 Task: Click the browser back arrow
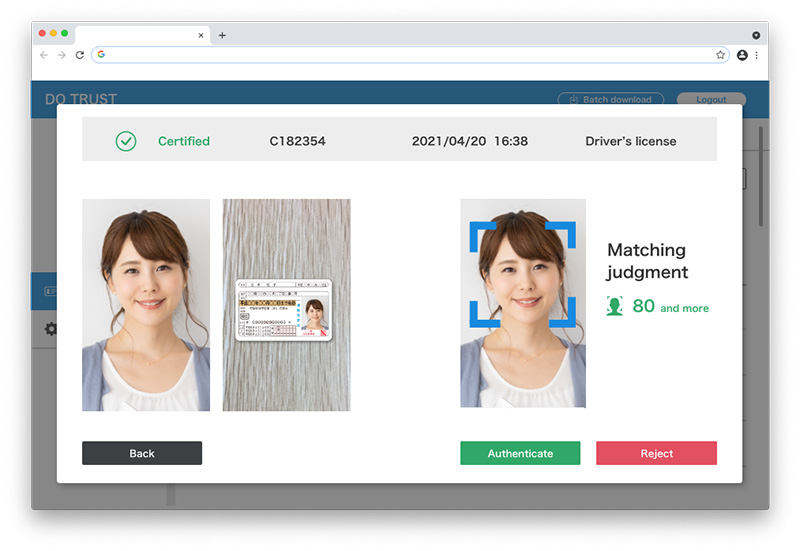[x=44, y=55]
